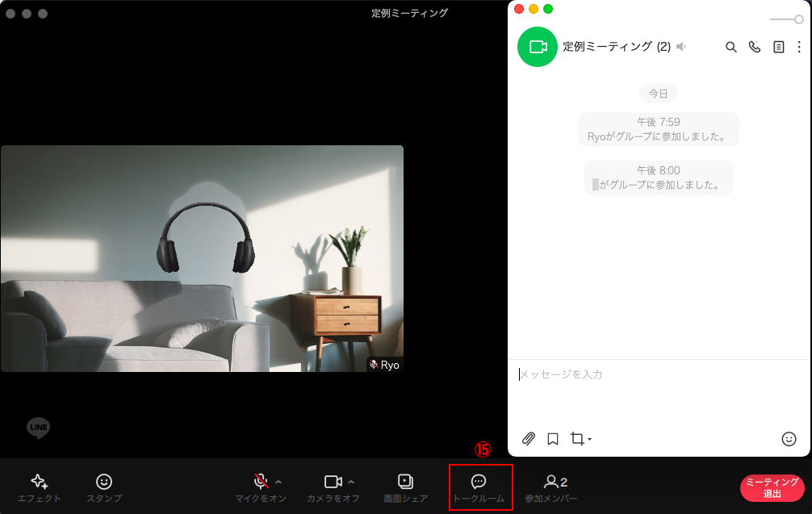Switch to the トークルーム view
The width and height of the screenshot is (812, 514).
(479, 487)
